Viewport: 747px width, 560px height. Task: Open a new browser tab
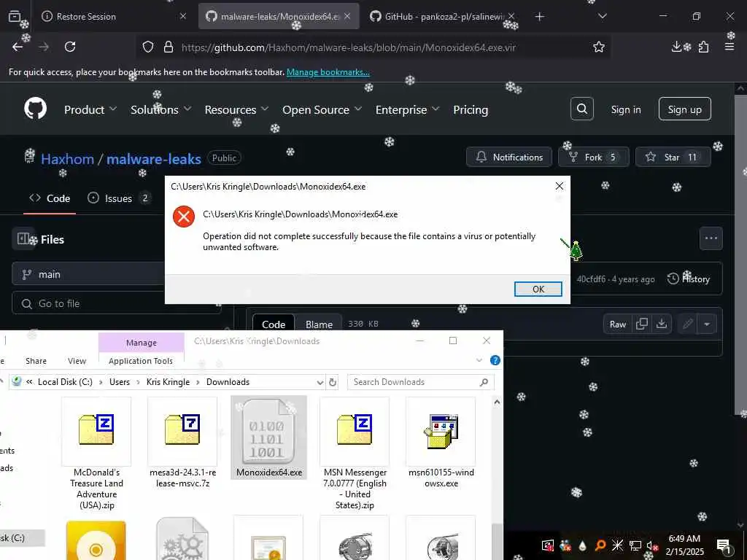click(539, 17)
